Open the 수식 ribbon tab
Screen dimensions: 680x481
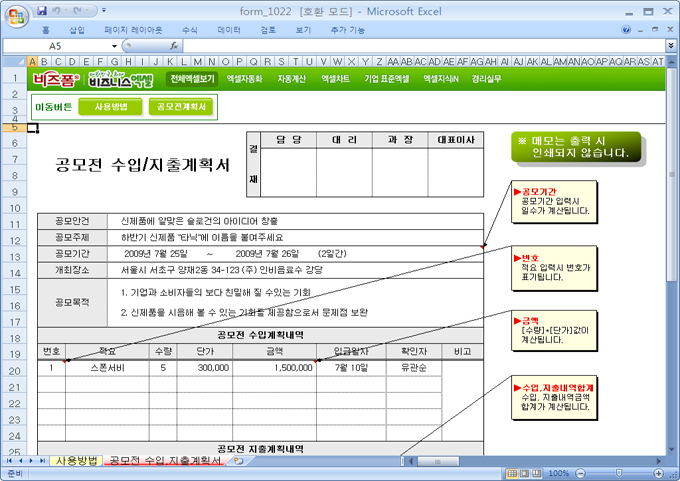click(x=189, y=30)
